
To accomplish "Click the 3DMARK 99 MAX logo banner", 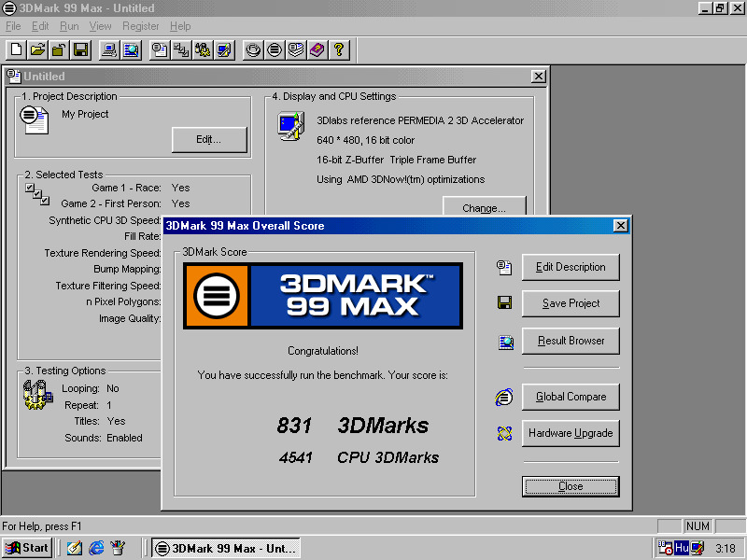I will tap(323, 296).
